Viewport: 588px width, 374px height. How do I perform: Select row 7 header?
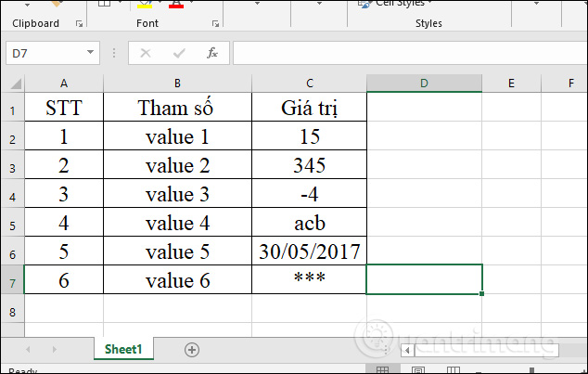coord(12,280)
